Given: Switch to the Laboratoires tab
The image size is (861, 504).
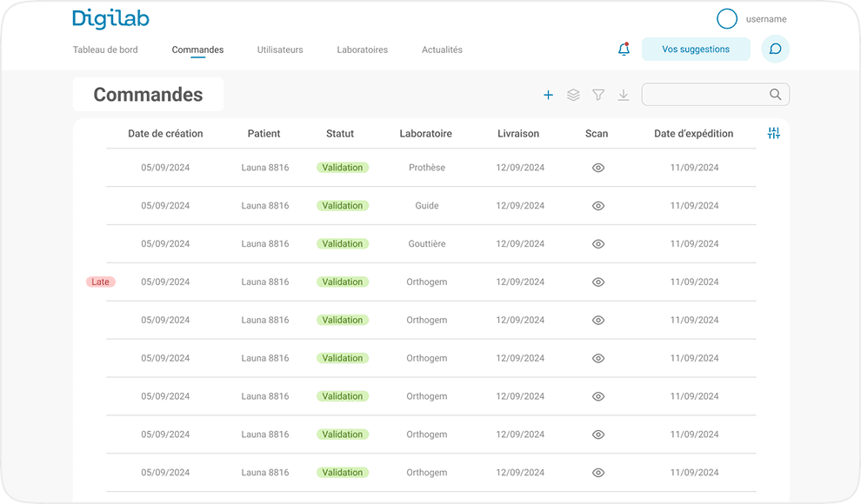Looking at the screenshot, I should [362, 50].
